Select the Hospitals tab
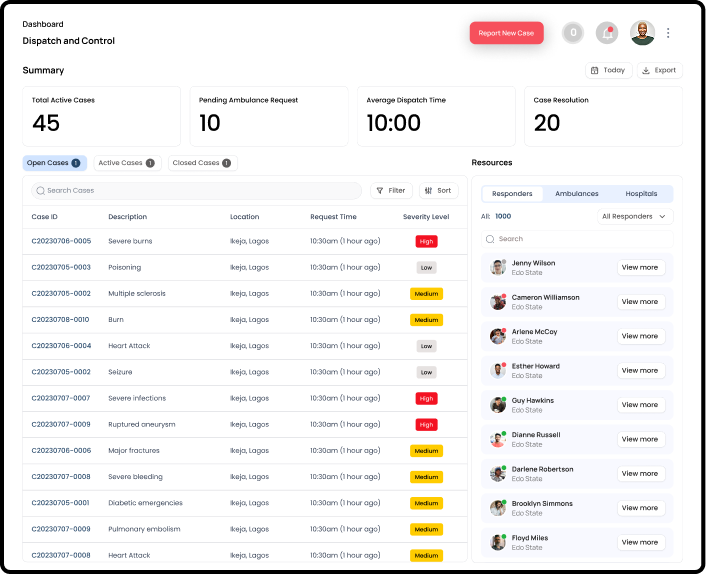This screenshot has width=706, height=574. pos(641,194)
